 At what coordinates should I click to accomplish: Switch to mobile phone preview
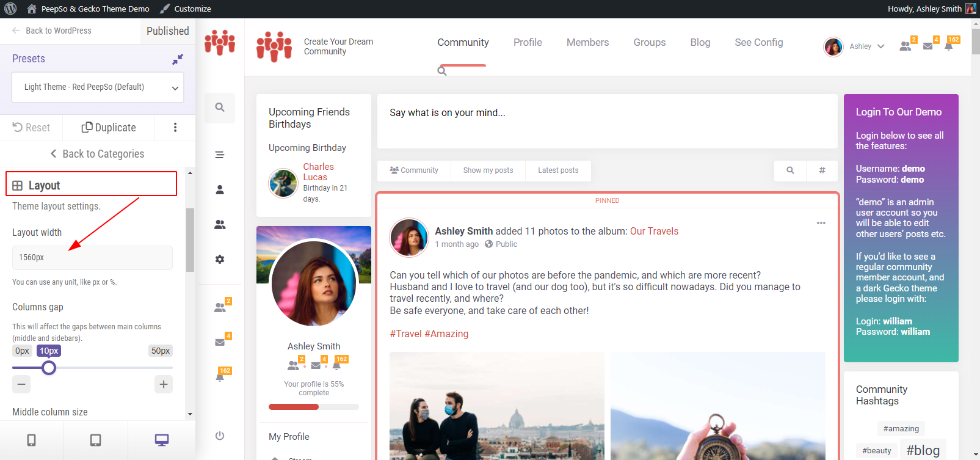coord(32,440)
